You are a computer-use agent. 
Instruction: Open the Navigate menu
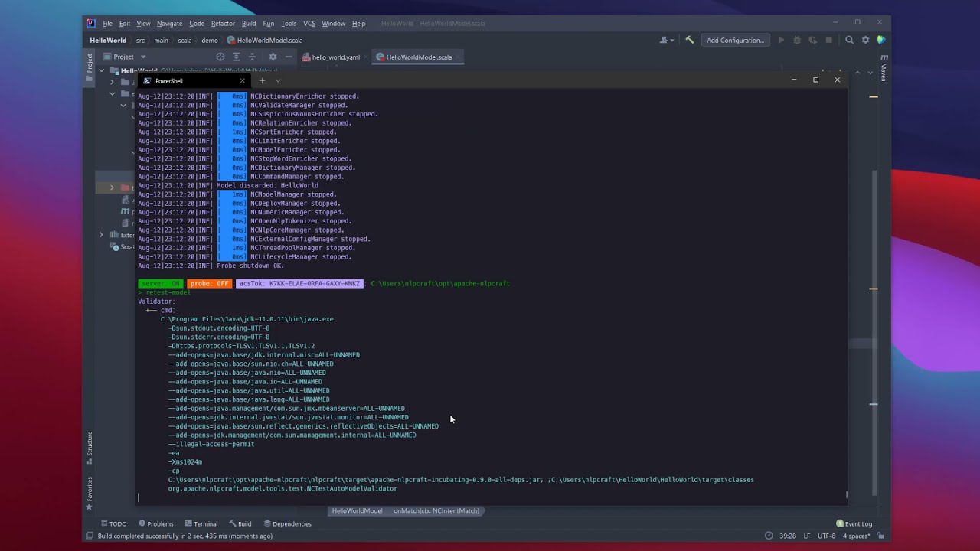(169, 24)
